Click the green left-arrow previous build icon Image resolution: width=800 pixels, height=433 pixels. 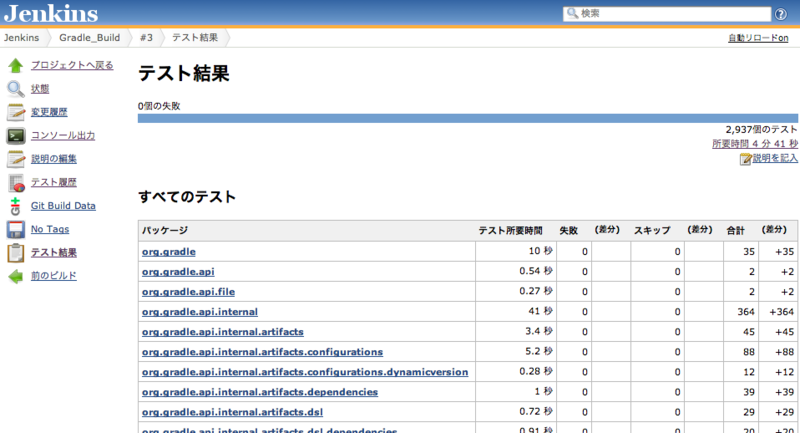(x=16, y=276)
